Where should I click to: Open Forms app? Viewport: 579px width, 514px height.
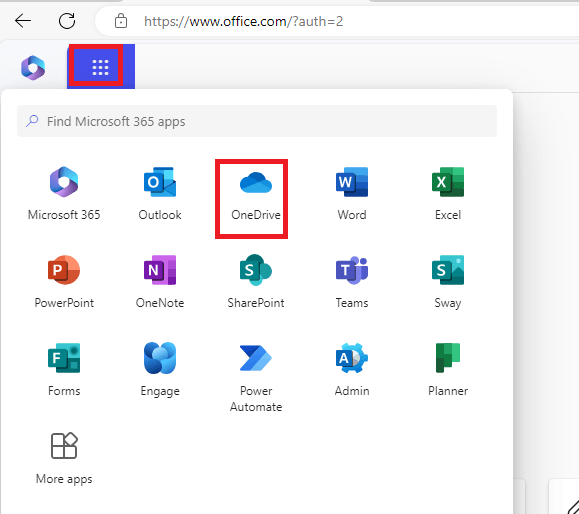click(64, 370)
